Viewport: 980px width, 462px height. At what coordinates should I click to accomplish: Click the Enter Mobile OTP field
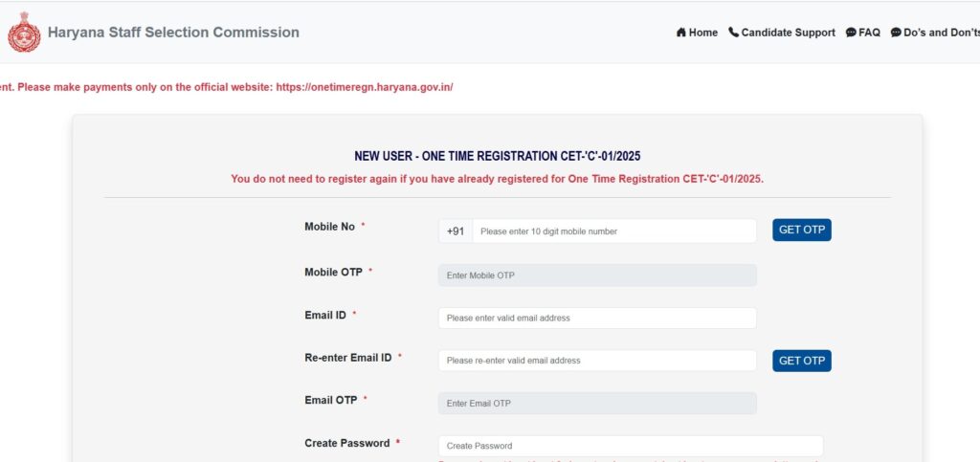(597, 275)
